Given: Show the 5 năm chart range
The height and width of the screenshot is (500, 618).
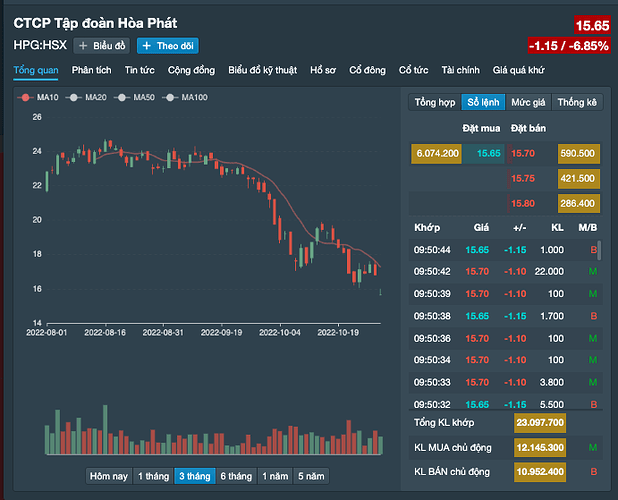Looking at the screenshot, I should coord(309,476).
